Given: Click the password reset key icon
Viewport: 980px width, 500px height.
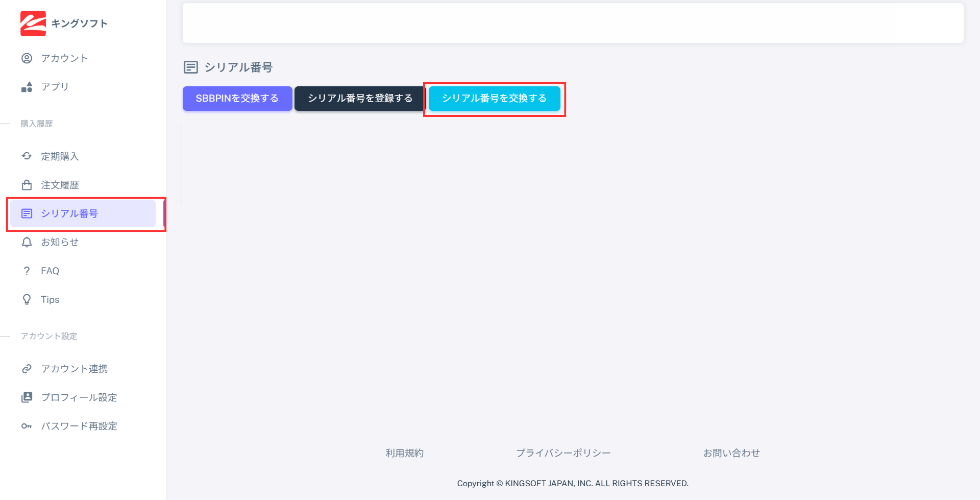Looking at the screenshot, I should click(x=27, y=426).
